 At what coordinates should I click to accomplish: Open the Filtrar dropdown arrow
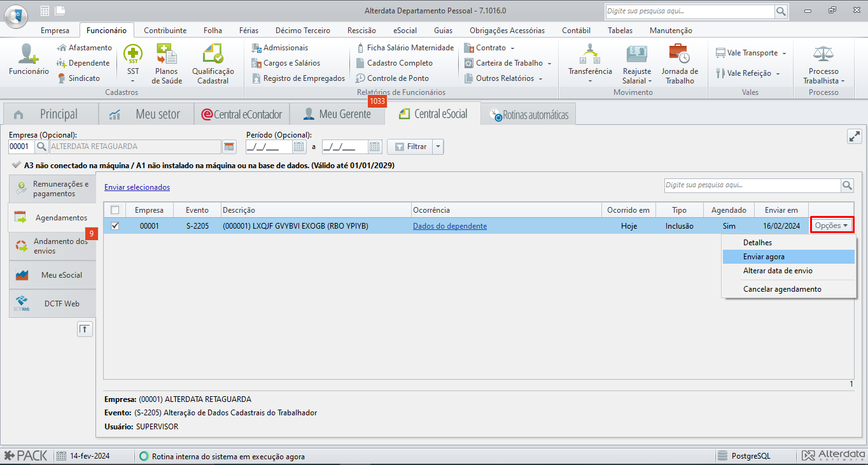pos(438,147)
